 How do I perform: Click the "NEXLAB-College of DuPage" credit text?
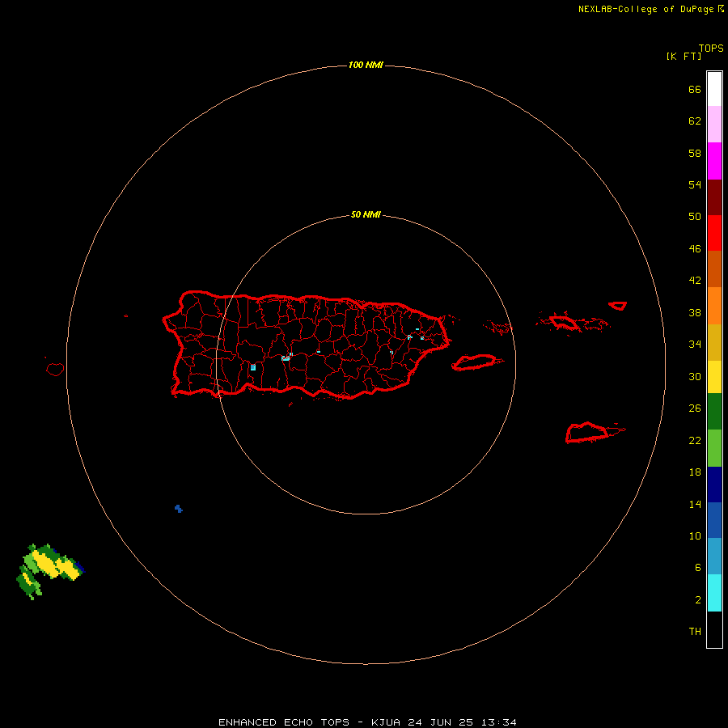point(648,9)
